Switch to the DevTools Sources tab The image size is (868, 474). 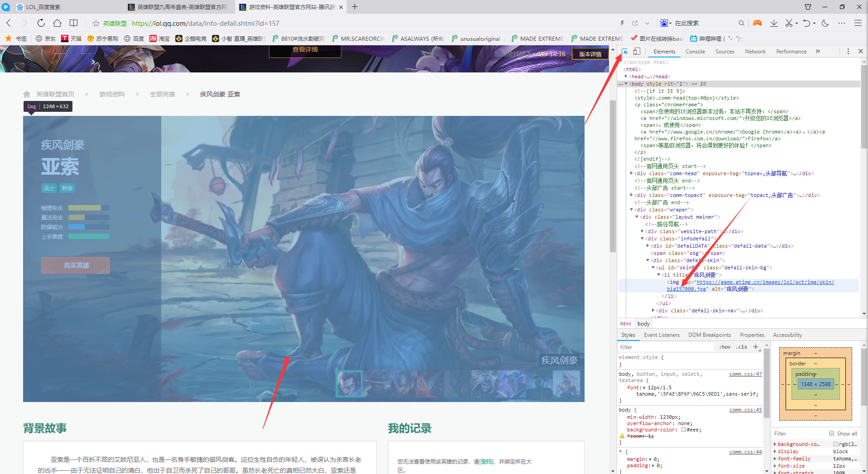(725, 52)
